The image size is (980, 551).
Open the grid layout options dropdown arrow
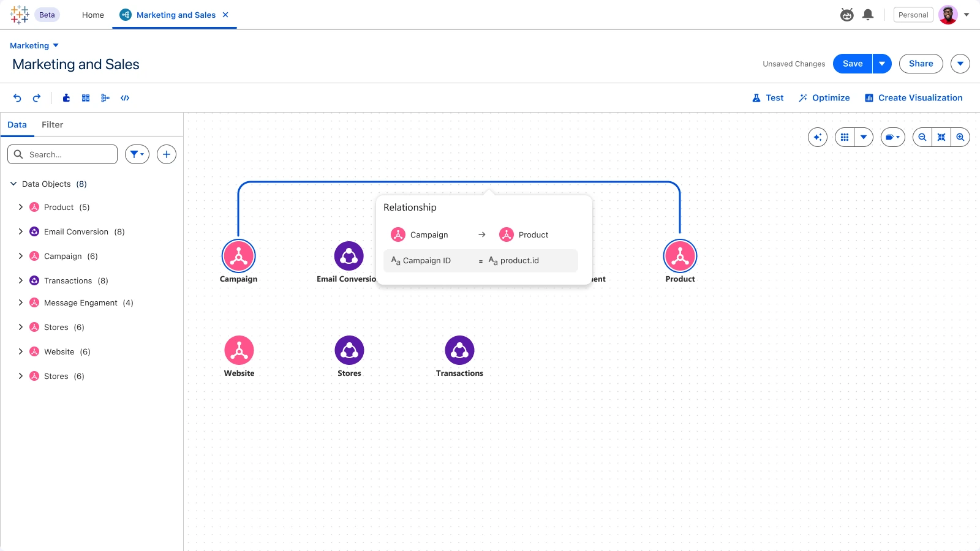point(864,137)
